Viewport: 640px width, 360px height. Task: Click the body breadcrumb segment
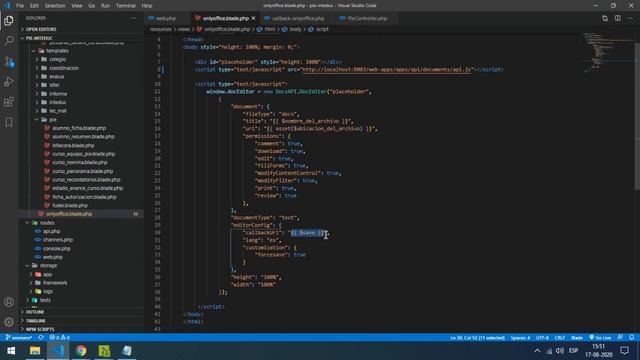coord(295,29)
